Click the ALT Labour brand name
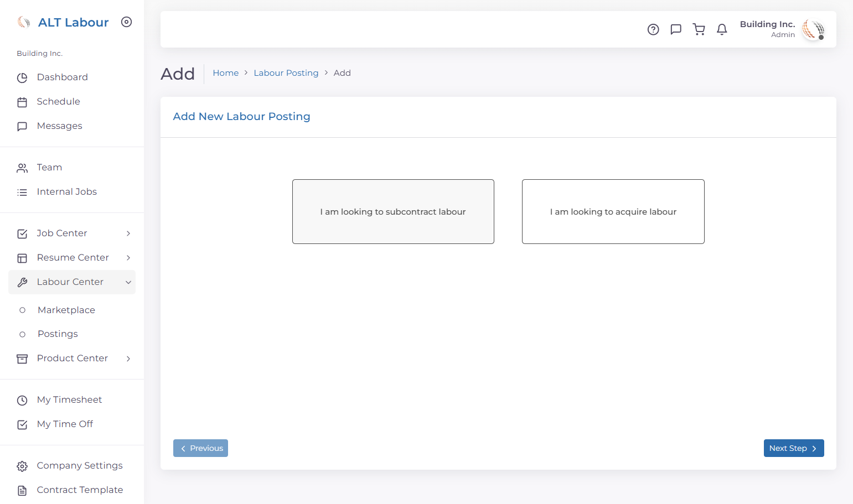Viewport: 853px width, 504px height. pos(74,22)
